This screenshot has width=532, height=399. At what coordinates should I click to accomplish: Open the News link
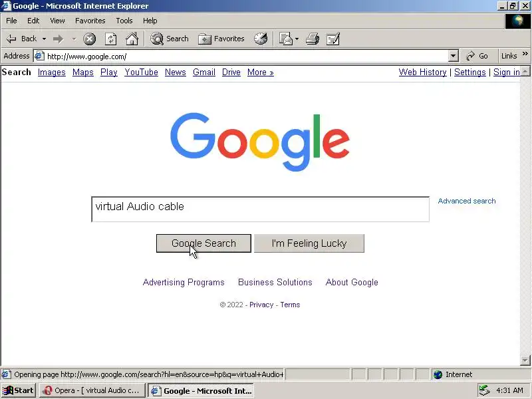tap(176, 72)
